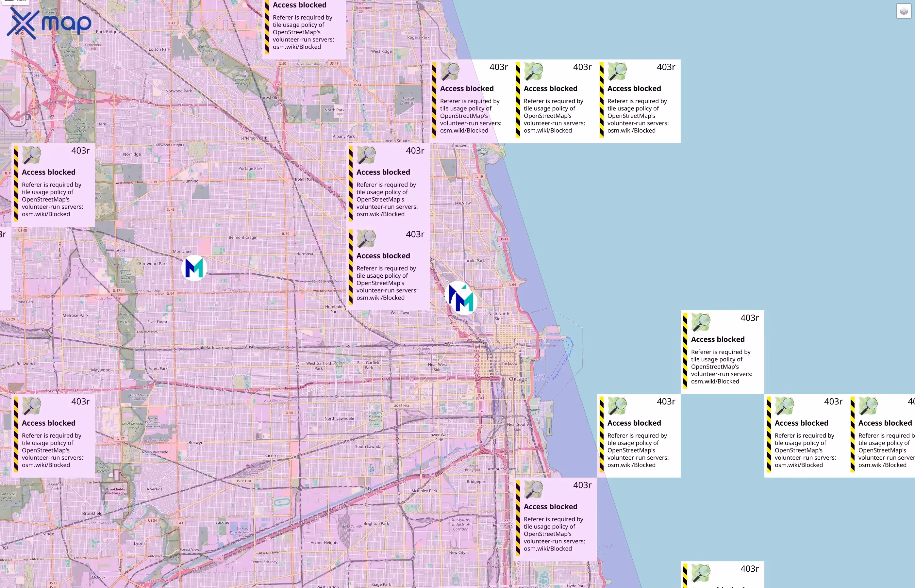Image resolution: width=915 pixels, height=588 pixels.
Task: Click the 'River Grove' label
Action: [x=115, y=250]
